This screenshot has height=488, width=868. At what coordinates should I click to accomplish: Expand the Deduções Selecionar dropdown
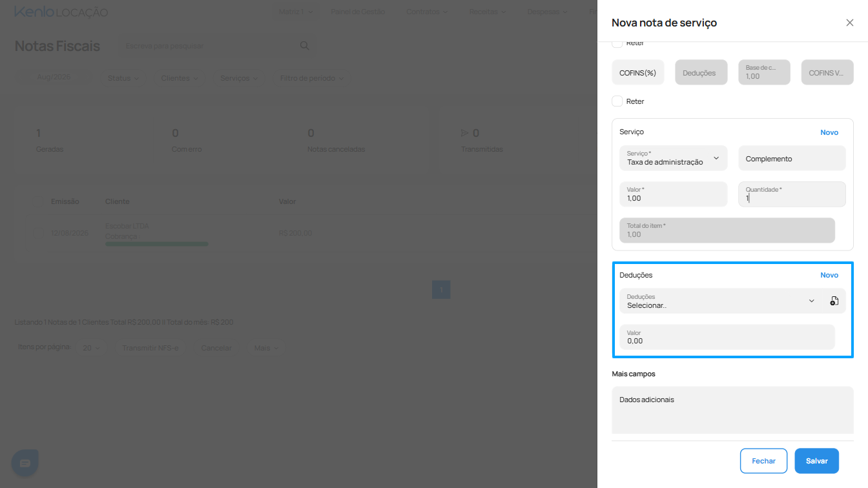(x=721, y=301)
